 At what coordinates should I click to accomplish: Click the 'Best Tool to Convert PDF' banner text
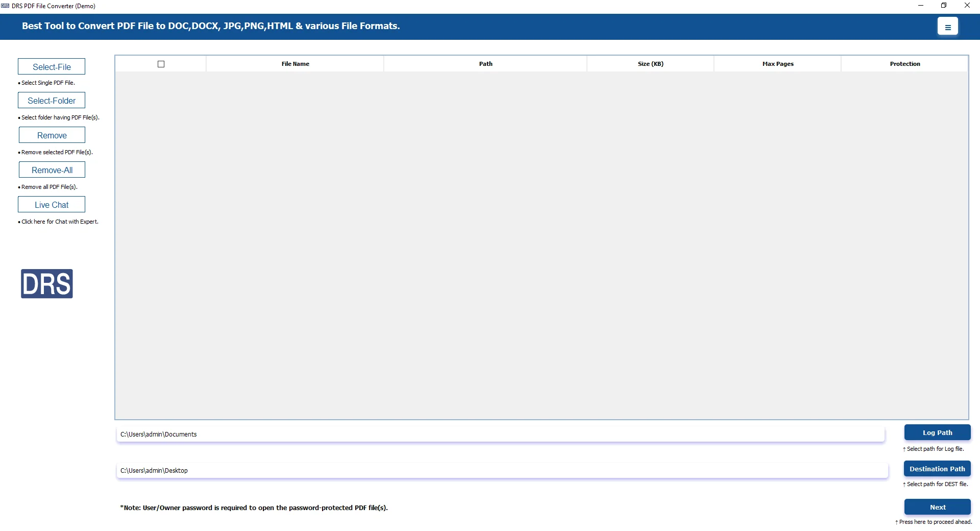[x=211, y=26]
